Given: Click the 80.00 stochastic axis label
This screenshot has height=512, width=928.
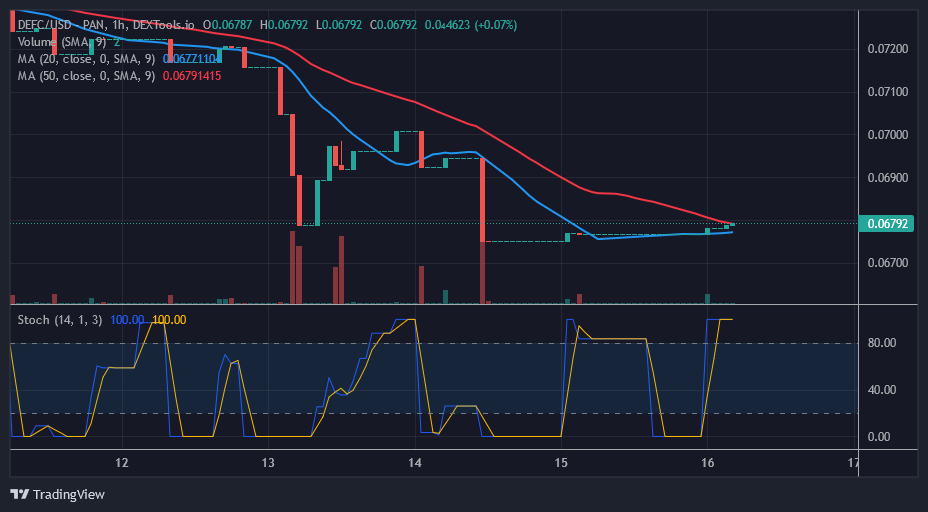Looking at the screenshot, I should coord(880,343).
